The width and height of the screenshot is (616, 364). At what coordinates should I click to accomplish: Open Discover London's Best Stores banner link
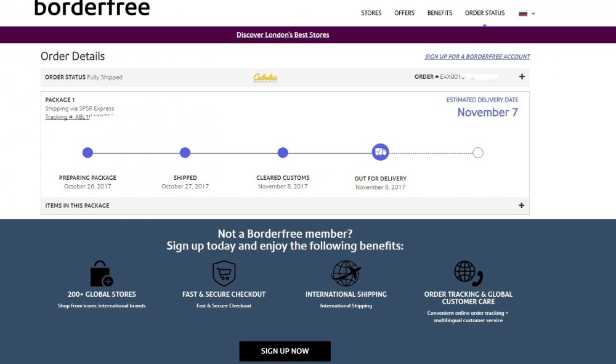point(283,35)
